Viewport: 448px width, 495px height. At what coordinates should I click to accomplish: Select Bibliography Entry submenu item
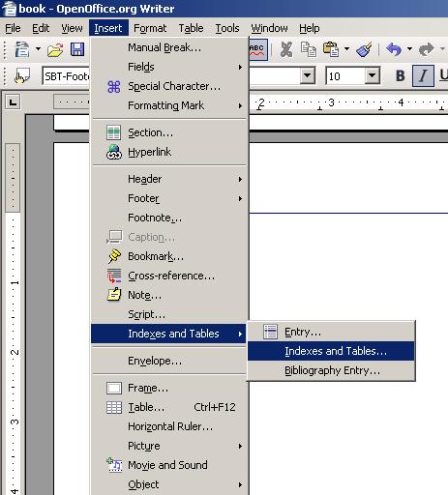(331, 370)
